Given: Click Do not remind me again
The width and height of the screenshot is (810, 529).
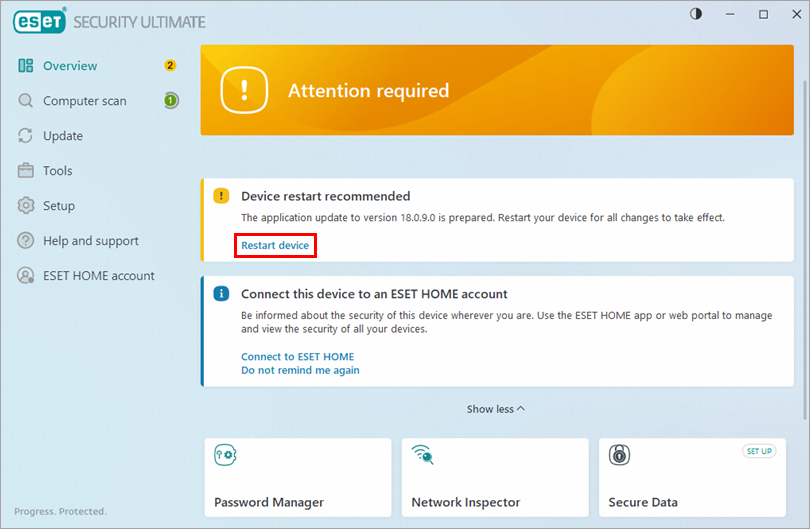Looking at the screenshot, I should click(300, 370).
